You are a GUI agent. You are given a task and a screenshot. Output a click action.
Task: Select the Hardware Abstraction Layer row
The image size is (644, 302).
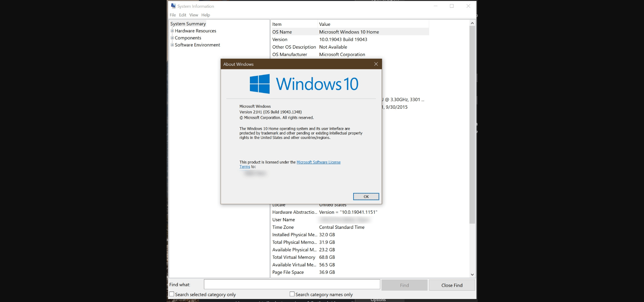pyautogui.click(x=350, y=212)
